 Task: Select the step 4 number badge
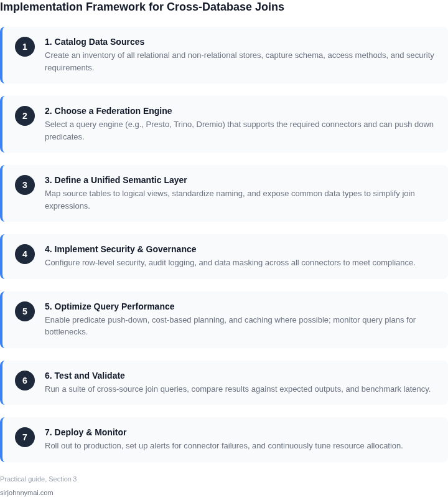click(25, 254)
